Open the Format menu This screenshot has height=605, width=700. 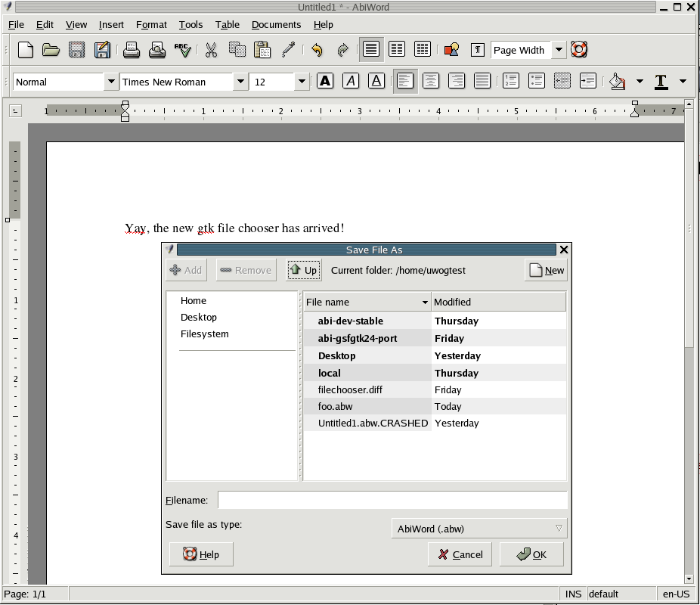pyautogui.click(x=151, y=24)
